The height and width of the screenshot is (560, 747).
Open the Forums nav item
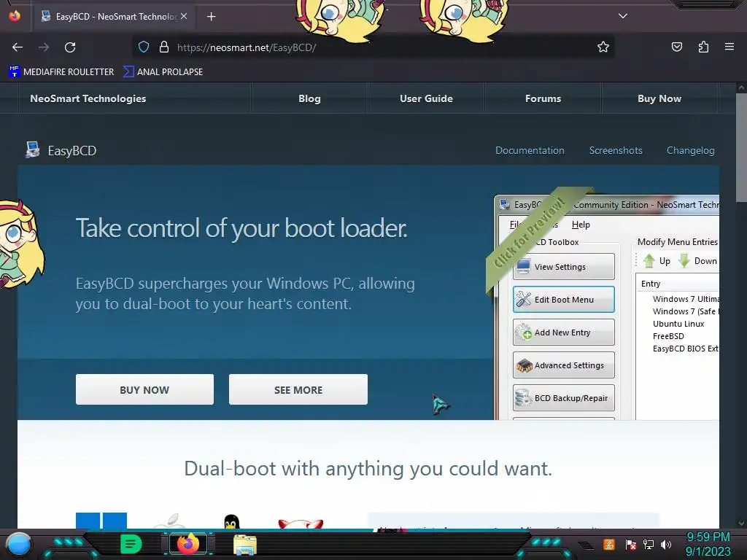tap(543, 98)
